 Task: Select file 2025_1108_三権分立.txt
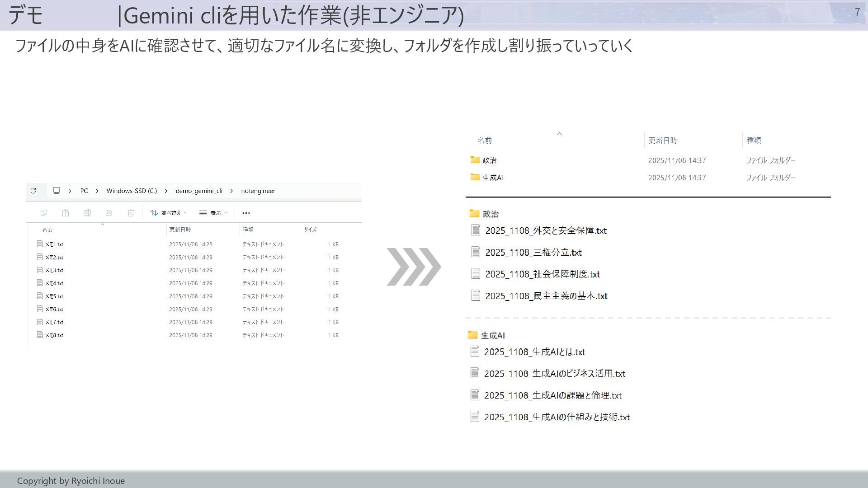tap(533, 253)
